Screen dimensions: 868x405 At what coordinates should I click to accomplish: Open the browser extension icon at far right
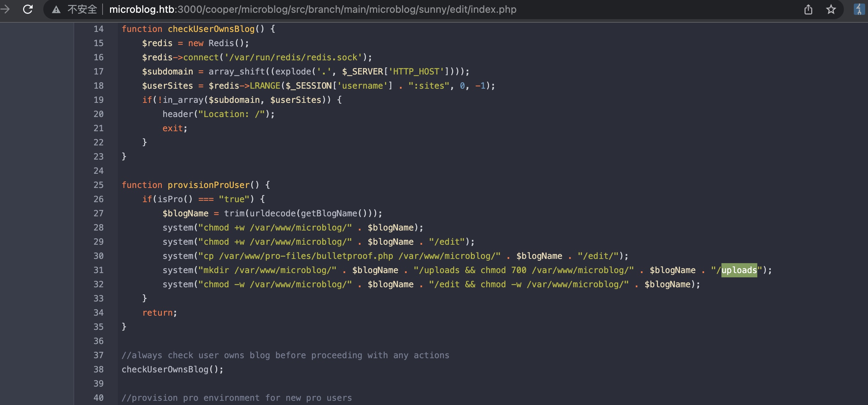coord(859,9)
